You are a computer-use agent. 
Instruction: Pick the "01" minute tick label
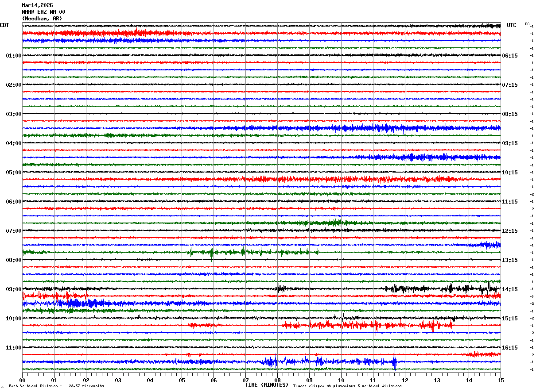(54, 380)
